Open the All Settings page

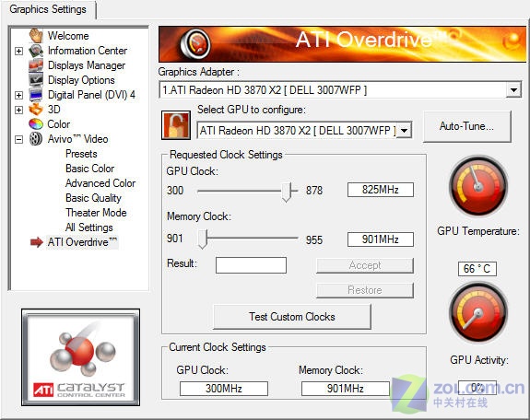coord(89,227)
